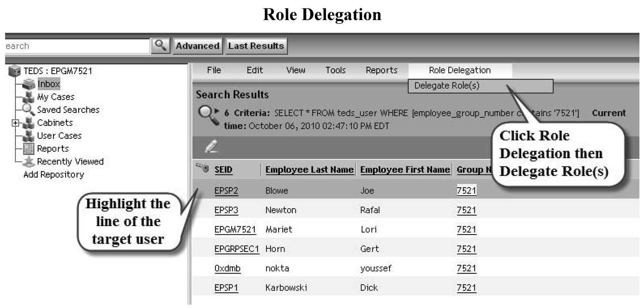This screenshot has width=644, height=308.
Task: Open the Tools menu
Action: (335, 70)
